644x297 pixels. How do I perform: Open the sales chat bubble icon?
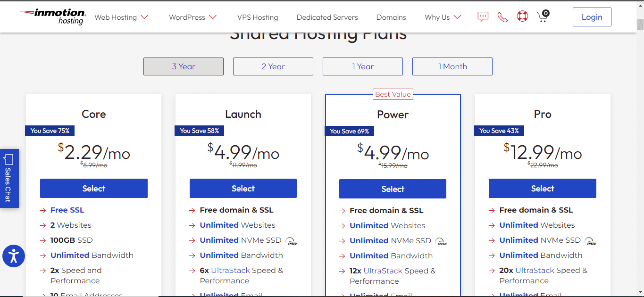[x=482, y=16]
